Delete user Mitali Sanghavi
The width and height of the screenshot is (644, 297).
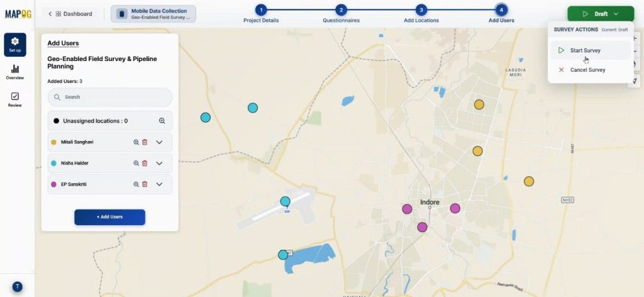[x=145, y=142]
